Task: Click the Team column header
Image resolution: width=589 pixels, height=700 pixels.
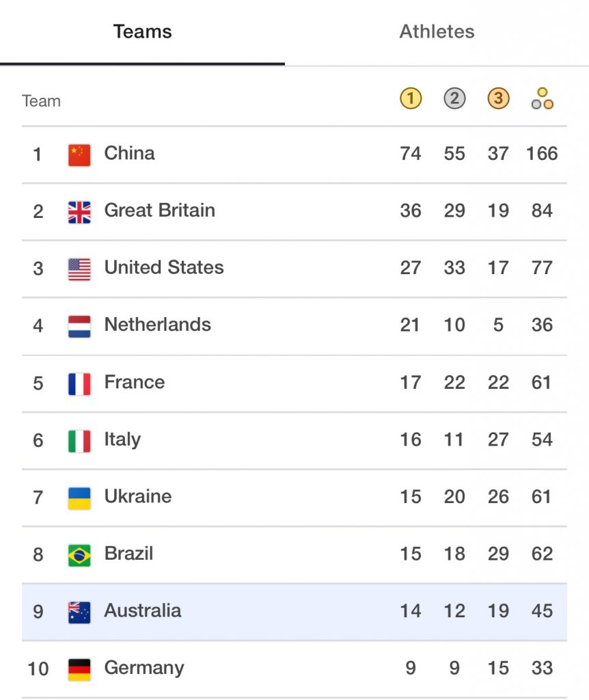Action: 41,101
